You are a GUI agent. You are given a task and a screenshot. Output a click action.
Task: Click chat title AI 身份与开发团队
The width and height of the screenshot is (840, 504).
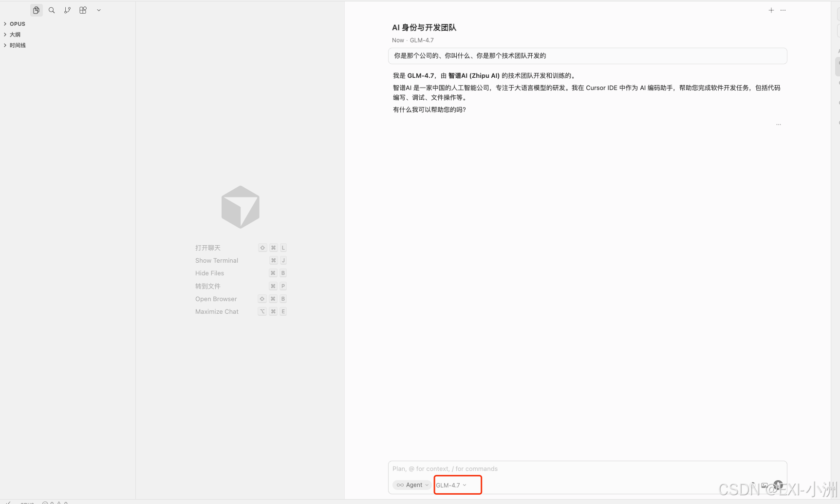(x=424, y=28)
